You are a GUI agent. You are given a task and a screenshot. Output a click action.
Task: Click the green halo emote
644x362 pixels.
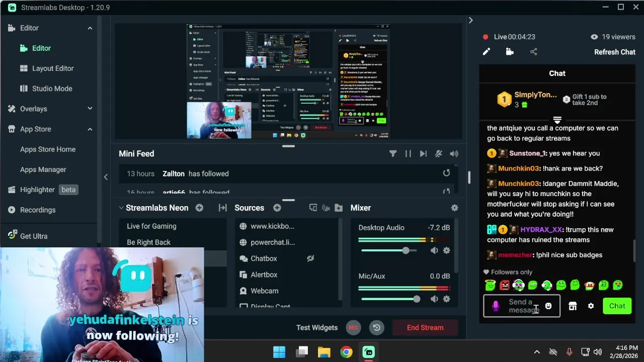click(x=490, y=285)
